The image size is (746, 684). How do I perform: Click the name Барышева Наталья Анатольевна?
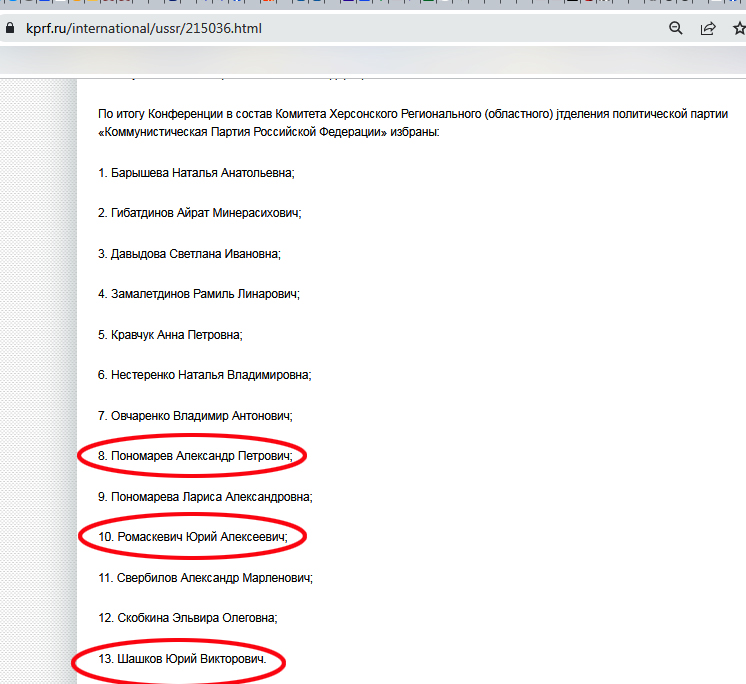point(196,173)
